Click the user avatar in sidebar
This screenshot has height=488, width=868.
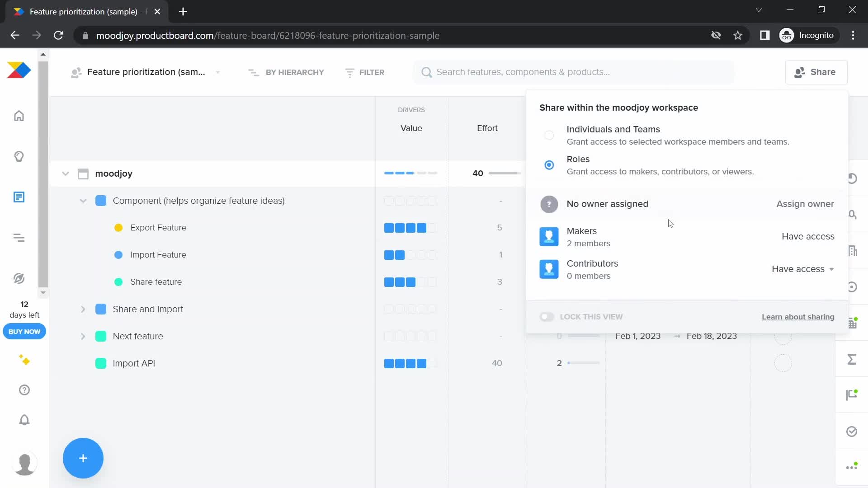click(x=25, y=464)
